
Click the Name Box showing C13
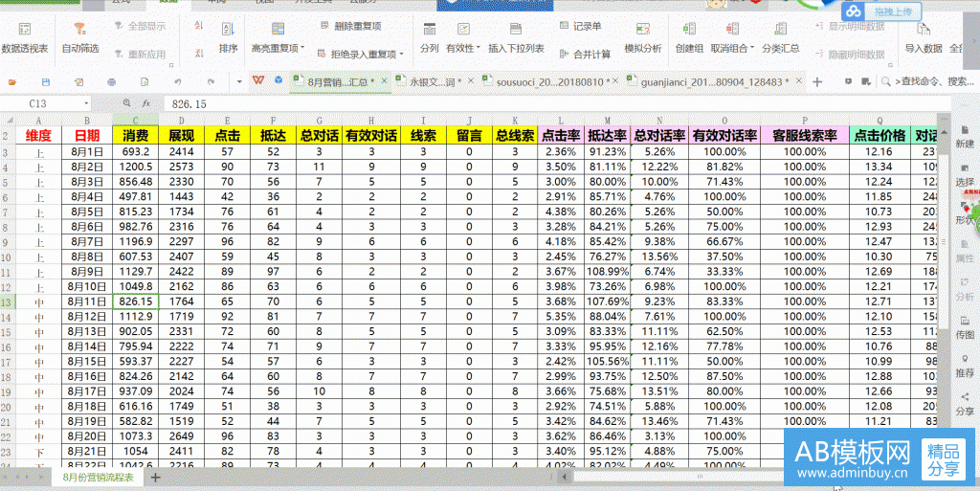(x=41, y=103)
